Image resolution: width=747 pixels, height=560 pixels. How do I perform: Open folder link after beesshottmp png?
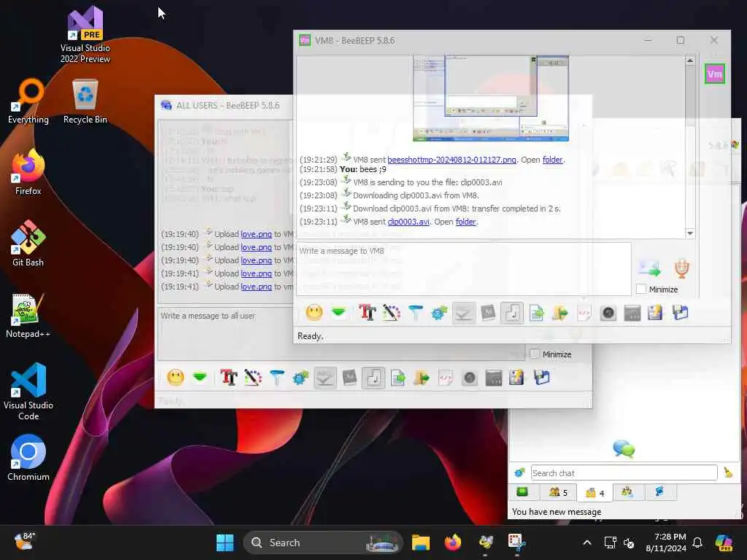pyautogui.click(x=553, y=160)
